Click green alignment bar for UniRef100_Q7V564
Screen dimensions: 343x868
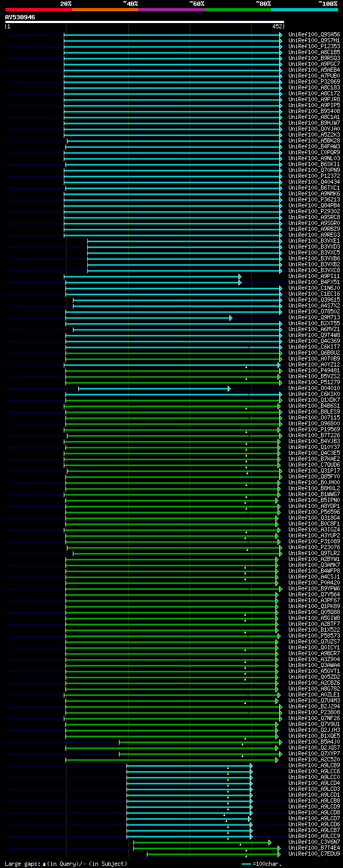[x=172, y=594]
